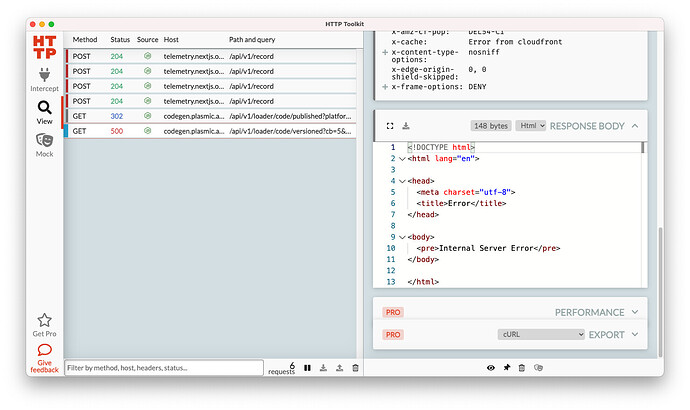The image size is (690, 410).
Task: Click the DOCTYPE html code line
Action: point(441,147)
